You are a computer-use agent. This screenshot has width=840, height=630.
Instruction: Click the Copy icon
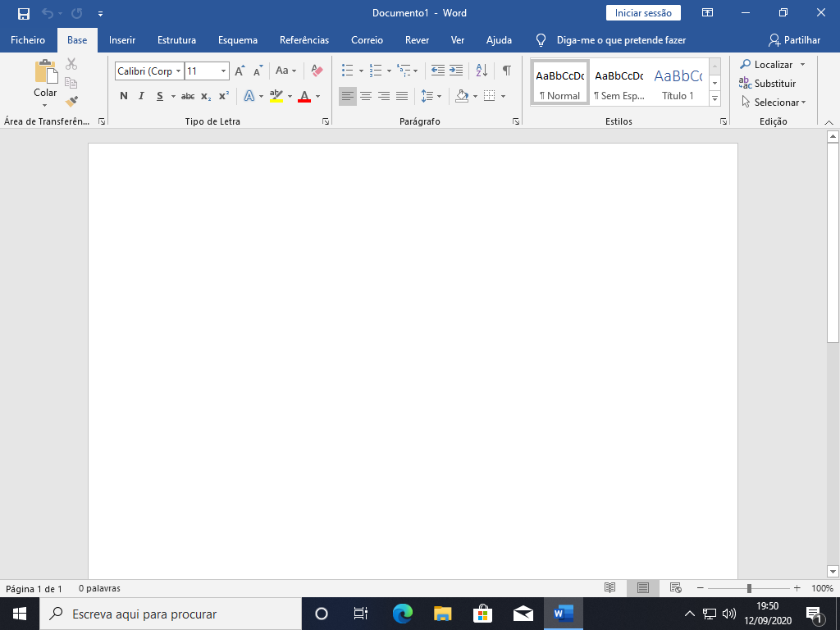pyautogui.click(x=71, y=83)
